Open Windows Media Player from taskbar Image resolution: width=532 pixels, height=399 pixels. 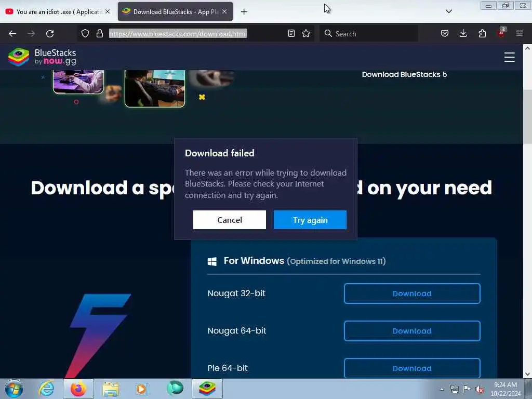[142, 389]
